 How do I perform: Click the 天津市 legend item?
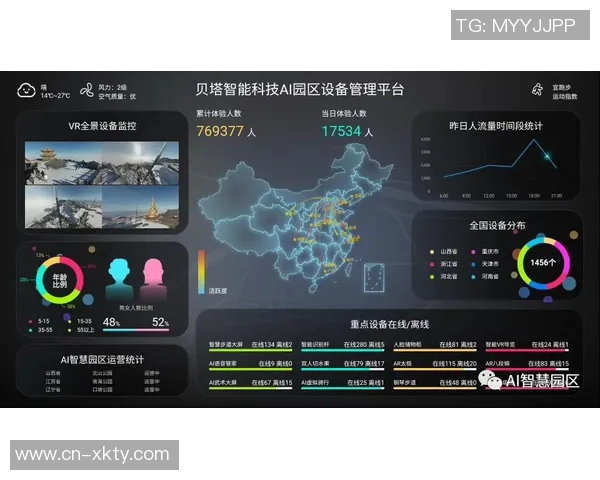(485, 264)
